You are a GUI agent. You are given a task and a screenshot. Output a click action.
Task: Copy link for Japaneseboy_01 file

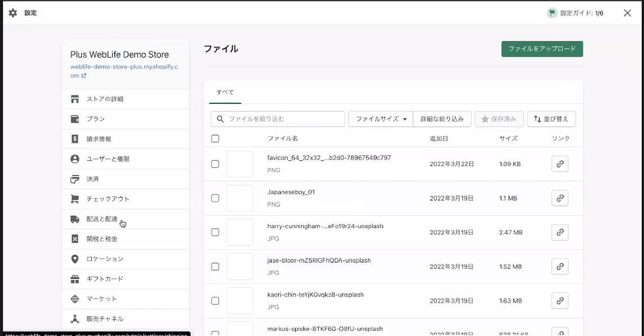(x=559, y=198)
